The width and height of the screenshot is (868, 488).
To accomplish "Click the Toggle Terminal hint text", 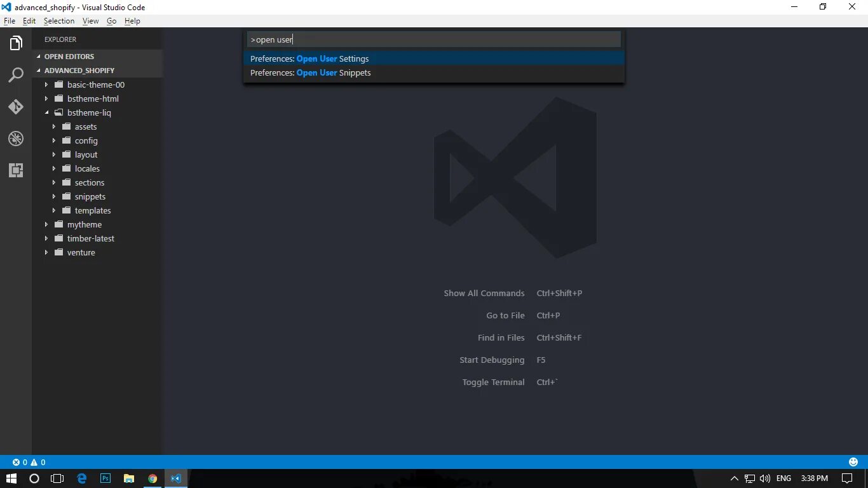I will [x=494, y=382].
